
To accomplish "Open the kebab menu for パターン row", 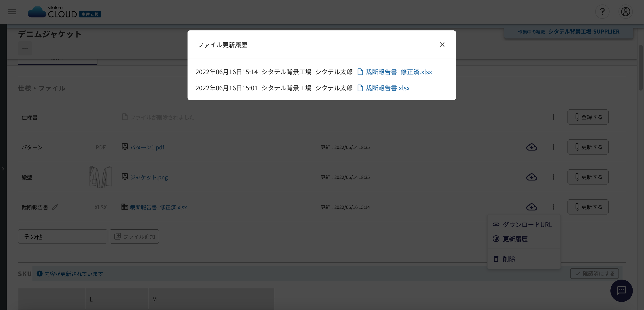I will [x=554, y=147].
